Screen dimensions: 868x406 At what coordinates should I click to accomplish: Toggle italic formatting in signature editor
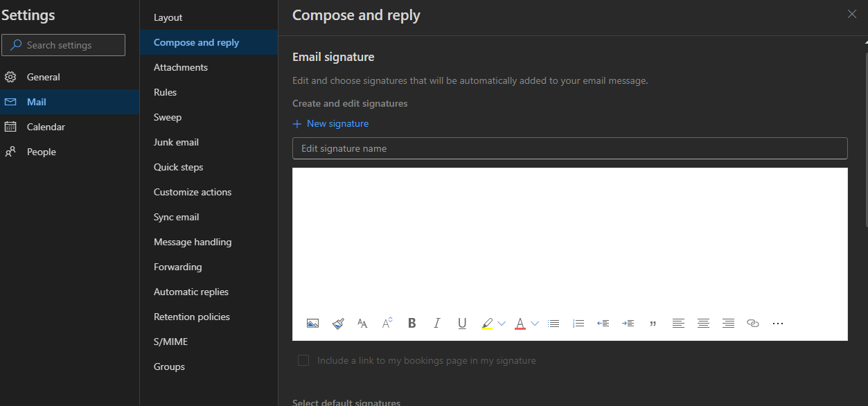coord(437,324)
